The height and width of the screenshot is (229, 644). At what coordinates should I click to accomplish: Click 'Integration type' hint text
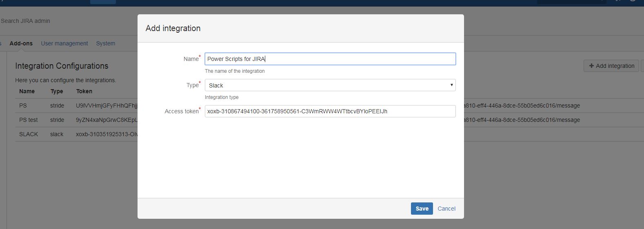point(222,97)
